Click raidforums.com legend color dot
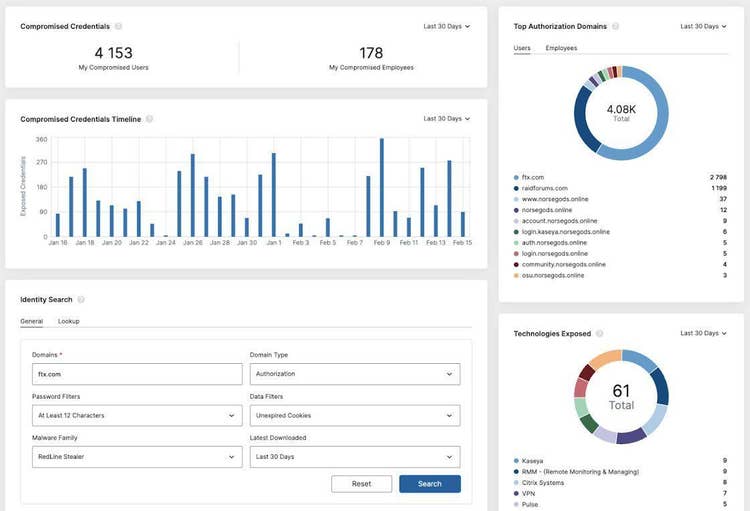The image size is (750, 511). [515, 188]
